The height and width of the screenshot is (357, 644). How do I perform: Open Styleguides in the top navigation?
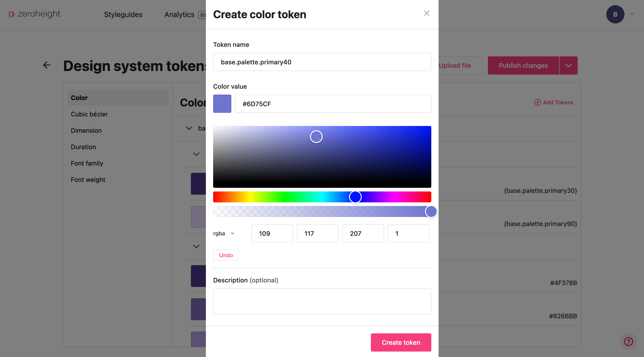(123, 15)
